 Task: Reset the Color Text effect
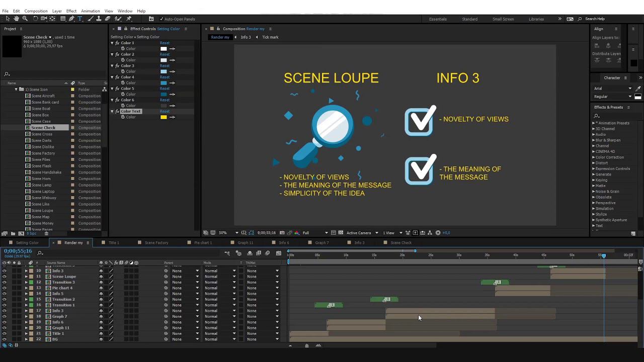coord(165,111)
